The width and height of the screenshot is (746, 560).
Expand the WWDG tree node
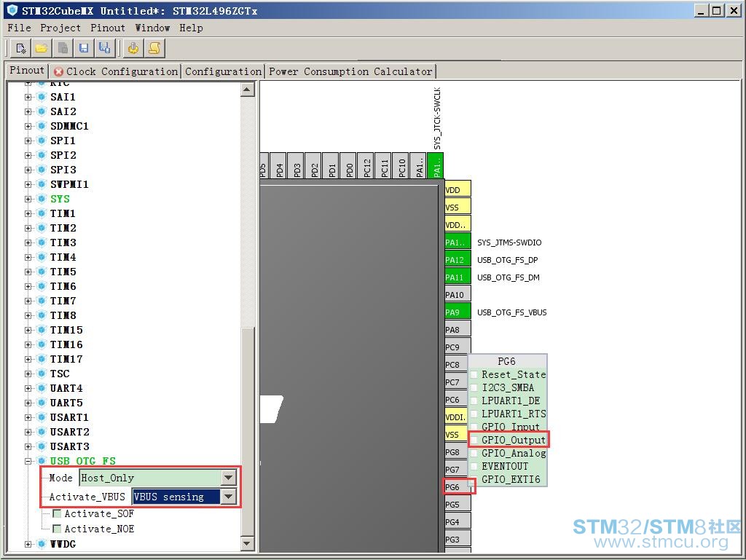tap(28, 544)
